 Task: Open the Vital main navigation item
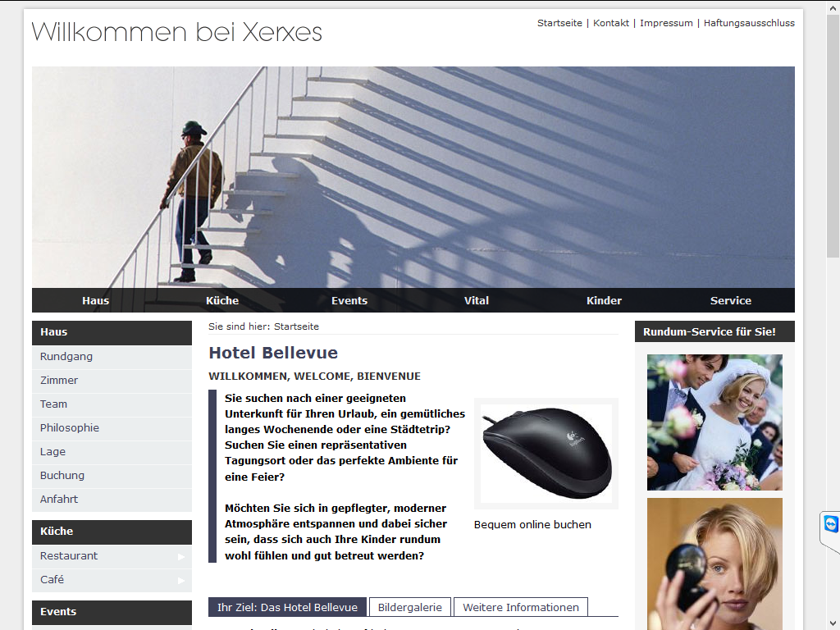[477, 300]
